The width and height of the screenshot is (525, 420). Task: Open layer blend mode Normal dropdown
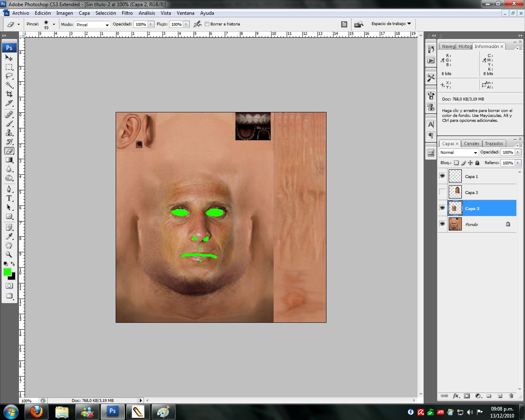(x=459, y=152)
